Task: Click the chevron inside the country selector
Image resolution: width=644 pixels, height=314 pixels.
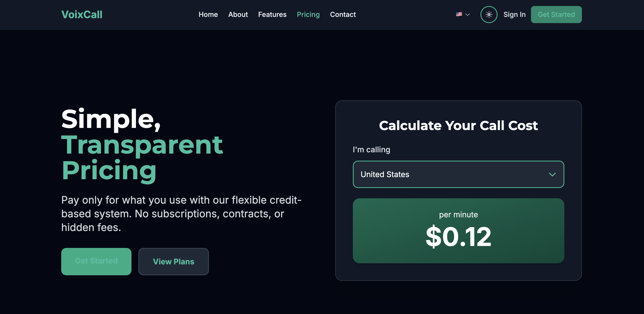Action: 553,174
